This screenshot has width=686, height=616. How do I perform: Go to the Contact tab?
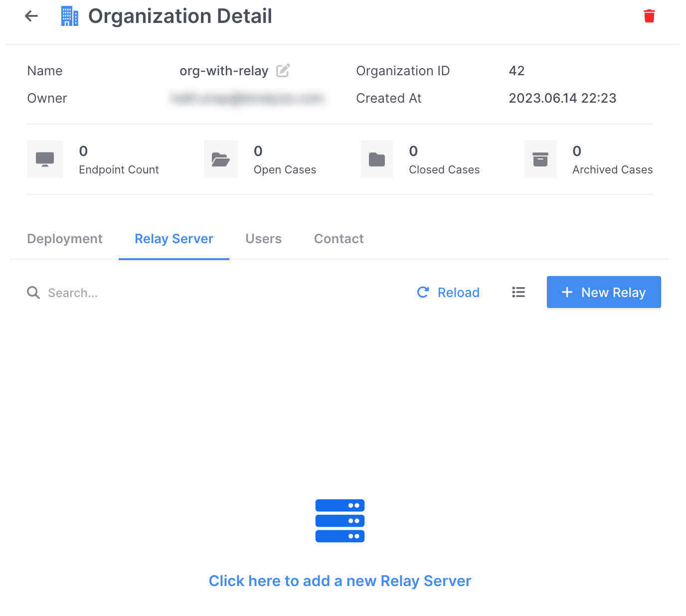click(x=339, y=239)
